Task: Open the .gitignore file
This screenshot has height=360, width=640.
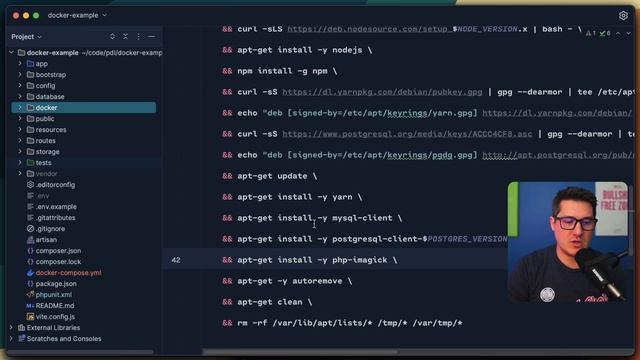Action: (50, 229)
